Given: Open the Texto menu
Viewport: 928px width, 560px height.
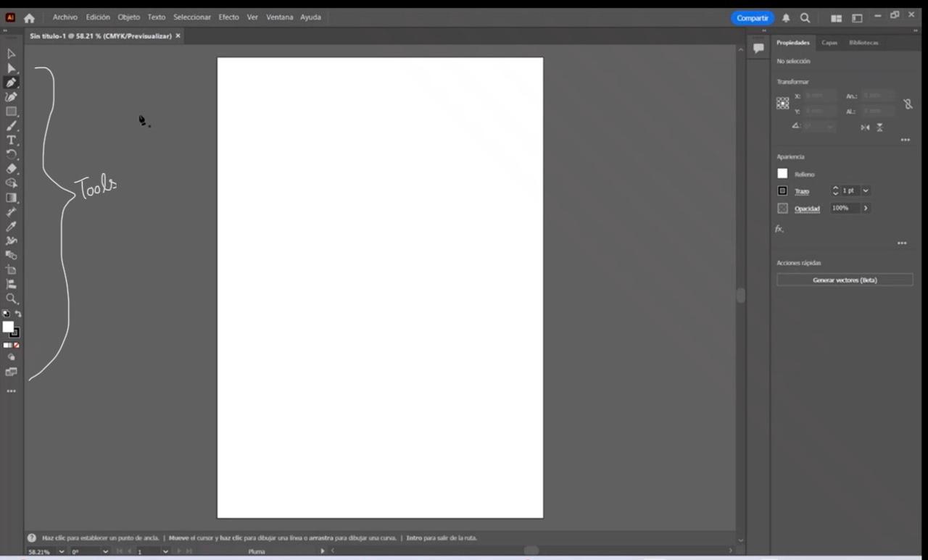Looking at the screenshot, I should coord(157,17).
